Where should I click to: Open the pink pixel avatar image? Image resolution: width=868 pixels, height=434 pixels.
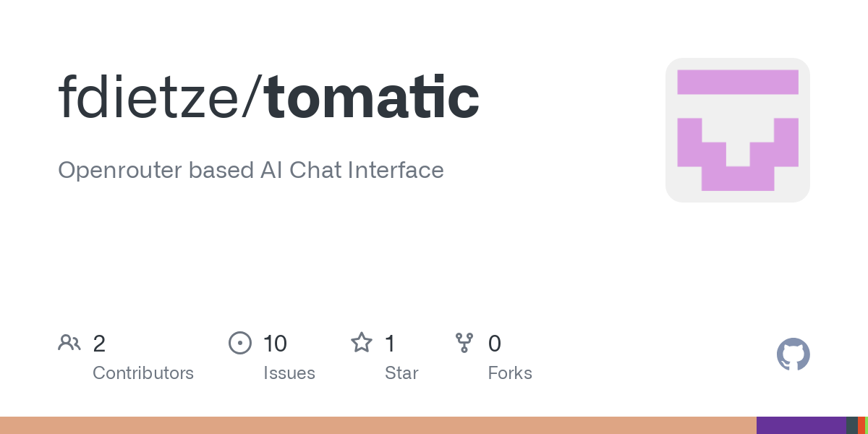pos(738,130)
